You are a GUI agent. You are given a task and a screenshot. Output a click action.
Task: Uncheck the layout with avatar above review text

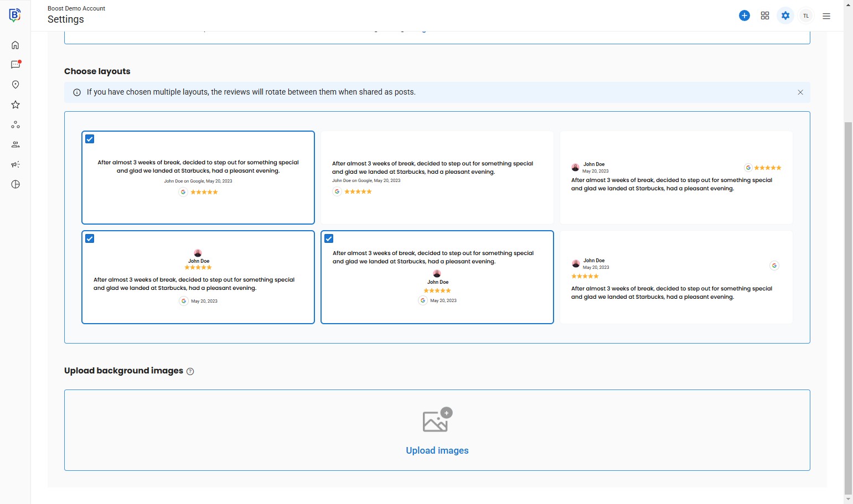pos(90,238)
